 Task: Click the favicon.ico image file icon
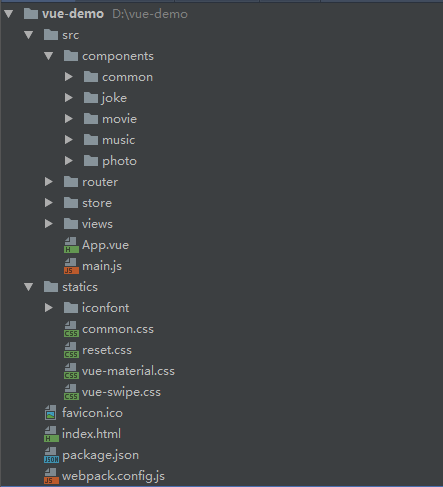click(51, 413)
